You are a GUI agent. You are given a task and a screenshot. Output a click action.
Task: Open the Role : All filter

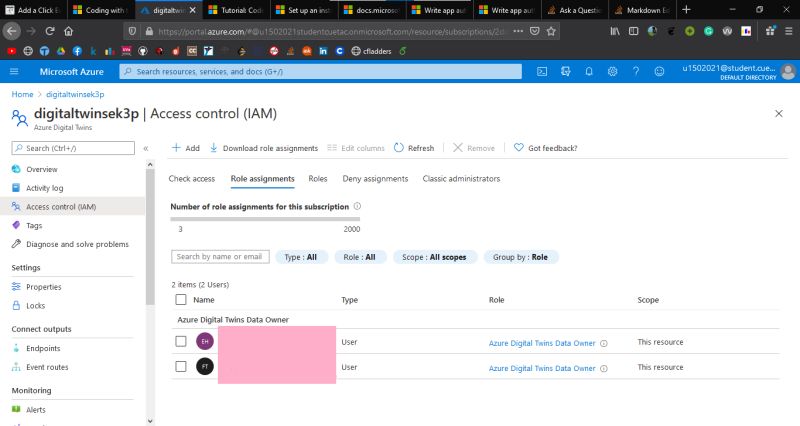pos(359,257)
